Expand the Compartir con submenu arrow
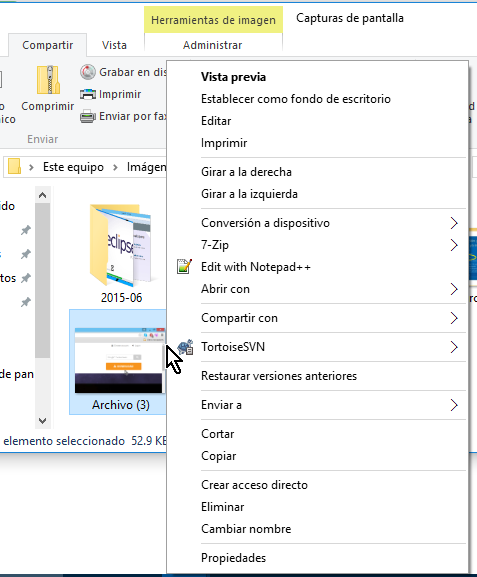This screenshot has width=477, height=577. (454, 318)
